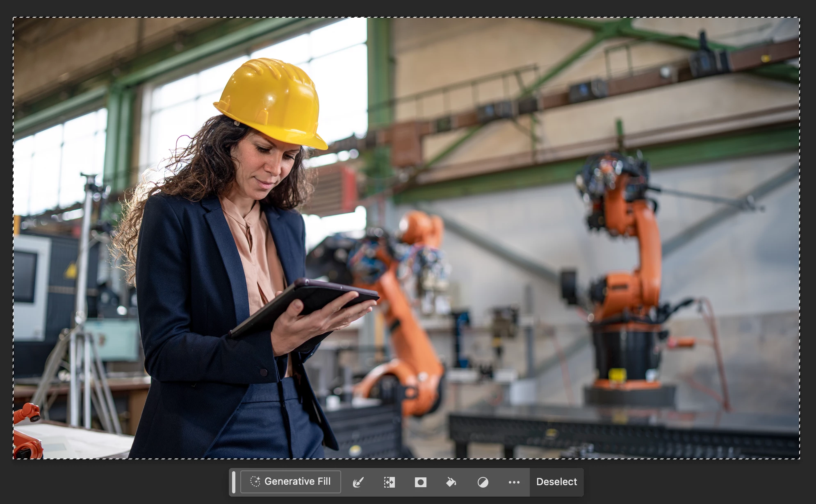
Task: Click the Transform Selection icon
Action: 389,482
